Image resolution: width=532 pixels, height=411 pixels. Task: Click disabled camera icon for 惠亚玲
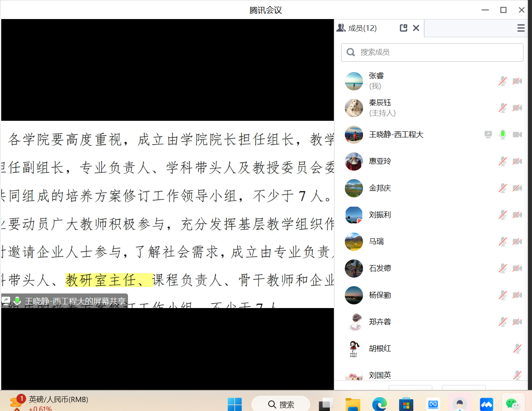tap(517, 161)
